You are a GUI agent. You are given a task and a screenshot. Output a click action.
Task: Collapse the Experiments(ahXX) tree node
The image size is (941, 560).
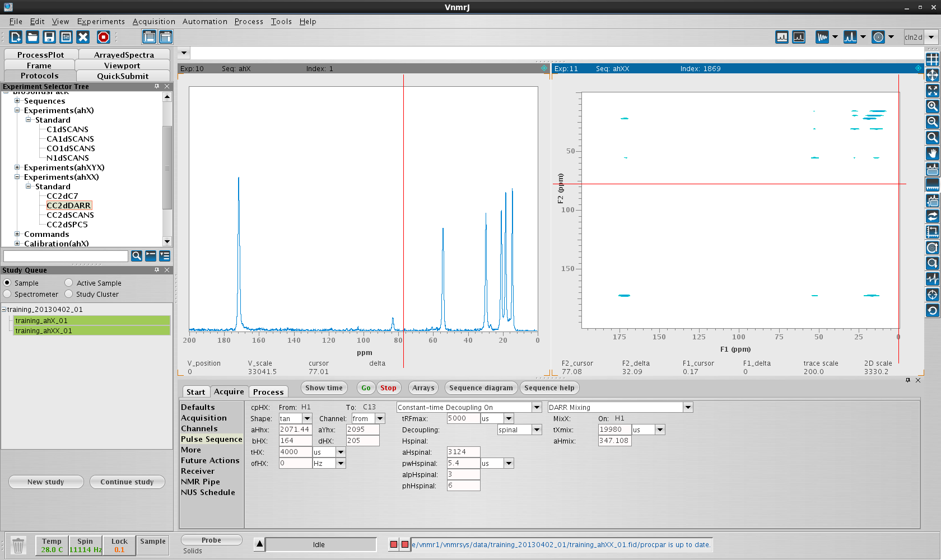(x=17, y=177)
